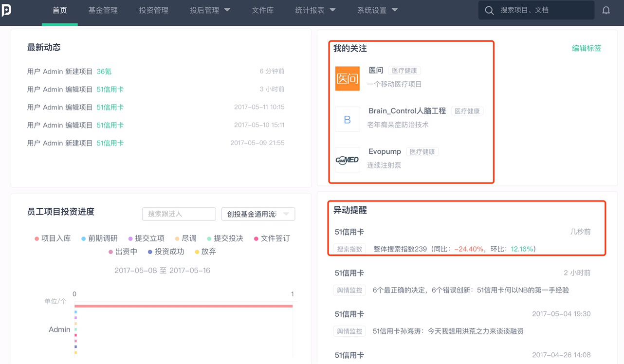Click the 一个移动医疗项目 description
The width and height of the screenshot is (624, 364).
click(394, 84)
